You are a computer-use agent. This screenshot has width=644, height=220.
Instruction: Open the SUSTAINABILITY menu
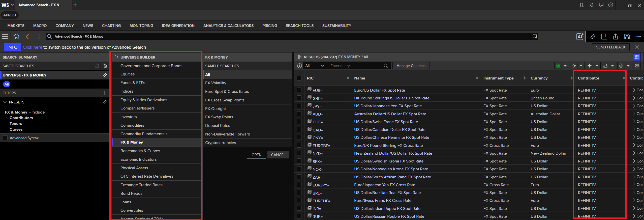(x=337, y=26)
